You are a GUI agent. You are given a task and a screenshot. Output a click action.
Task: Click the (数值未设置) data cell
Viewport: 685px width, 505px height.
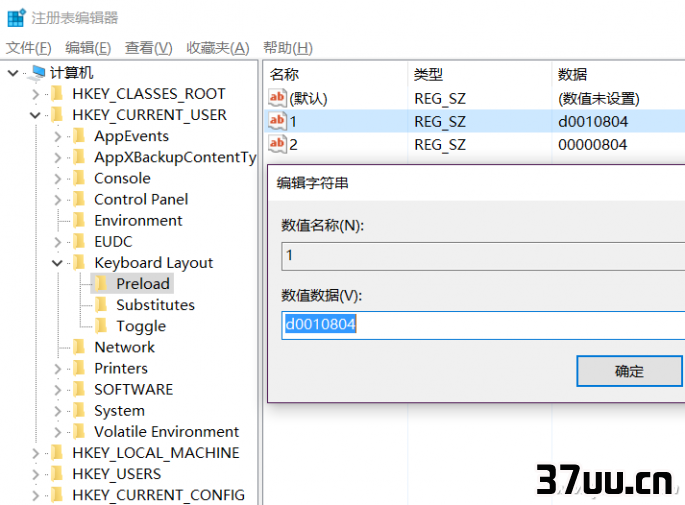tap(599, 99)
